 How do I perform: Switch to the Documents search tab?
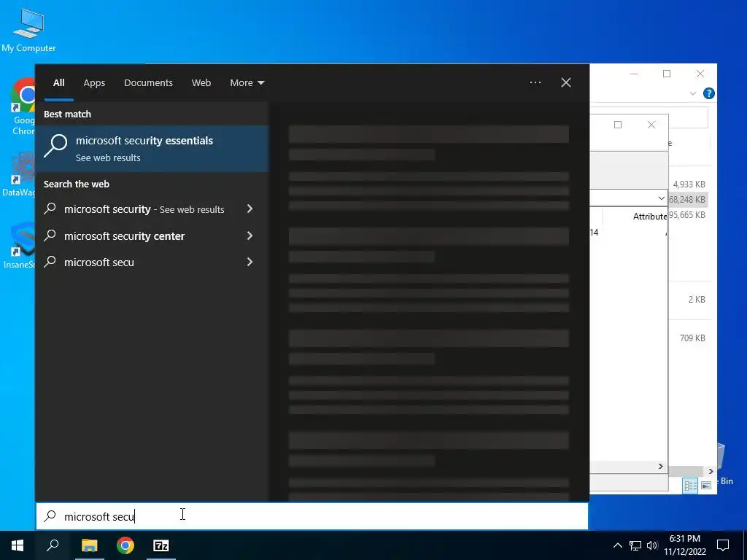pyautogui.click(x=148, y=83)
